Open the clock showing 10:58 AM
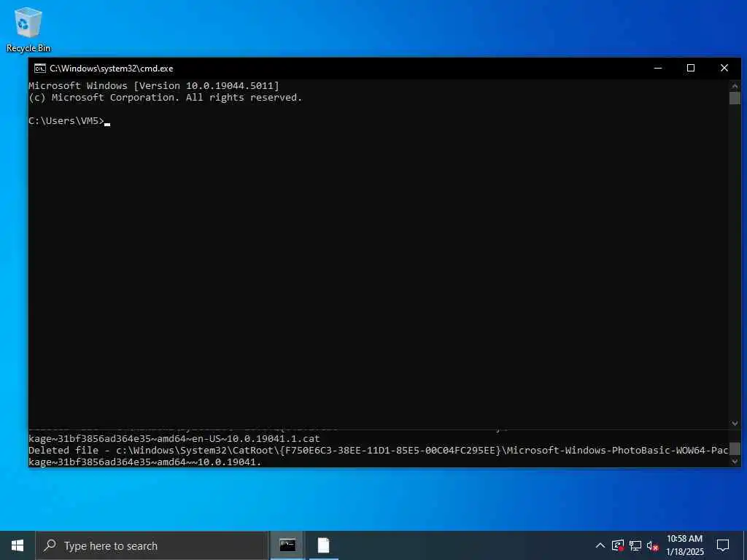Viewport: 747px width, 560px height. [684, 545]
